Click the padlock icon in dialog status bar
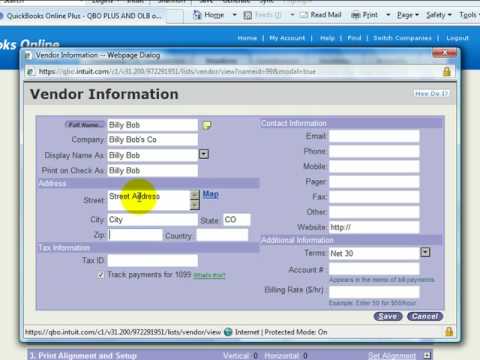Viewport: 480px width, 360px height. click(449, 331)
